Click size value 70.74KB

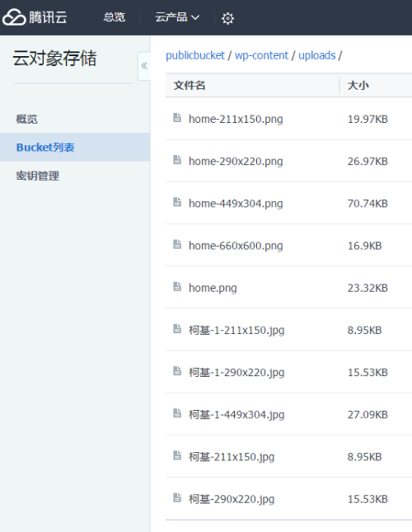coord(368,204)
